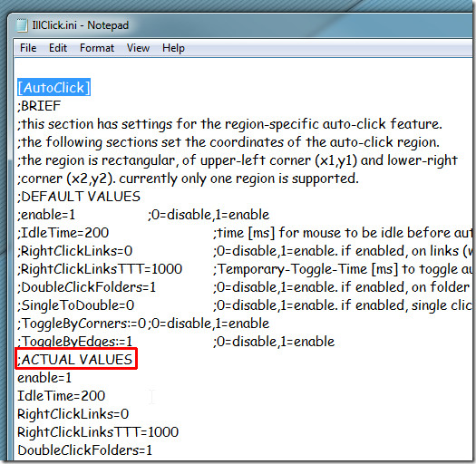Image resolution: width=476 pixels, height=464 pixels.
Task: Click the ;BRIEF comment line
Action: [39, 106]
